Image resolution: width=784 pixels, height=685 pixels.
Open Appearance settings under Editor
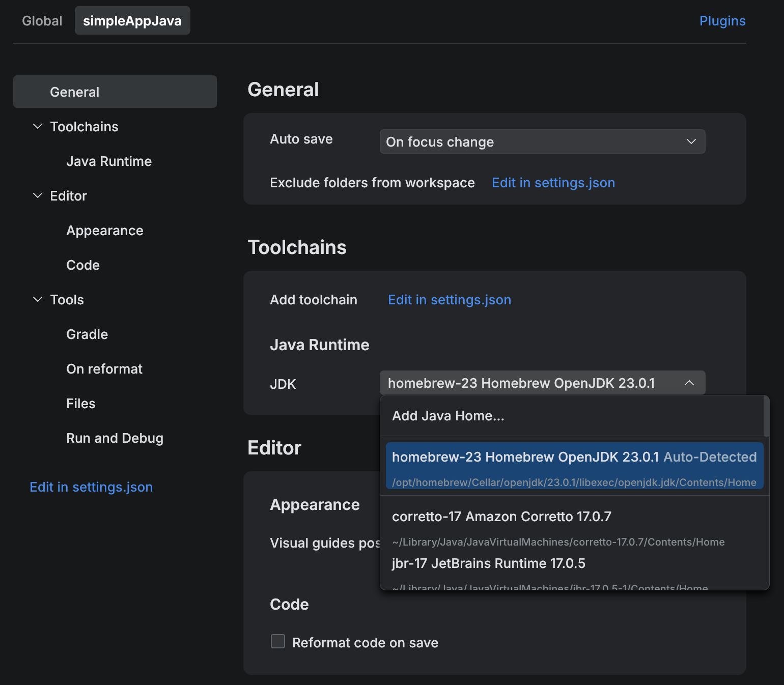(104, 230)
